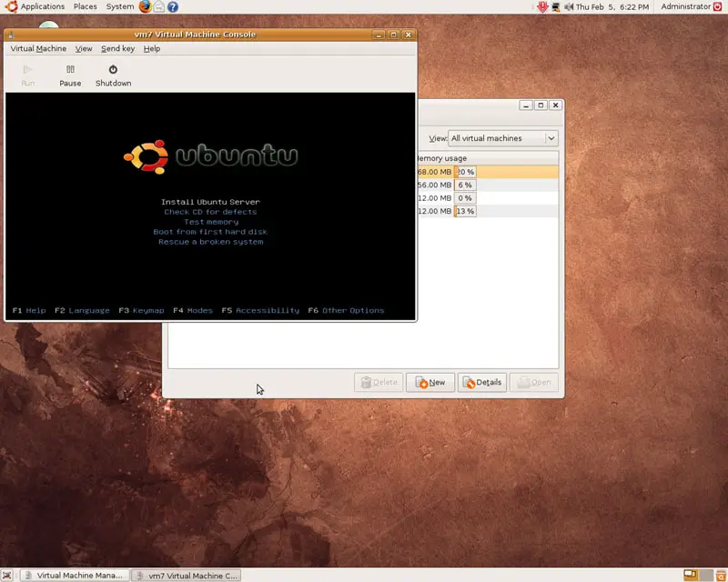Viewport: 728px width, 582px height.
Task: Switch to vm7 Virtual Machine Console taskbar entry
Action: pos(187,576)
